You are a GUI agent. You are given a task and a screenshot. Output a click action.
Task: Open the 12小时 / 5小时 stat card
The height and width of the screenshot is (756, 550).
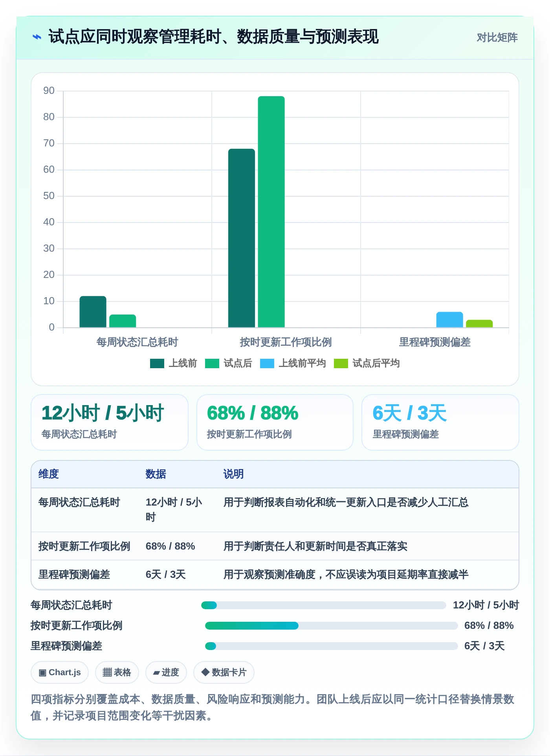point(110,422)
